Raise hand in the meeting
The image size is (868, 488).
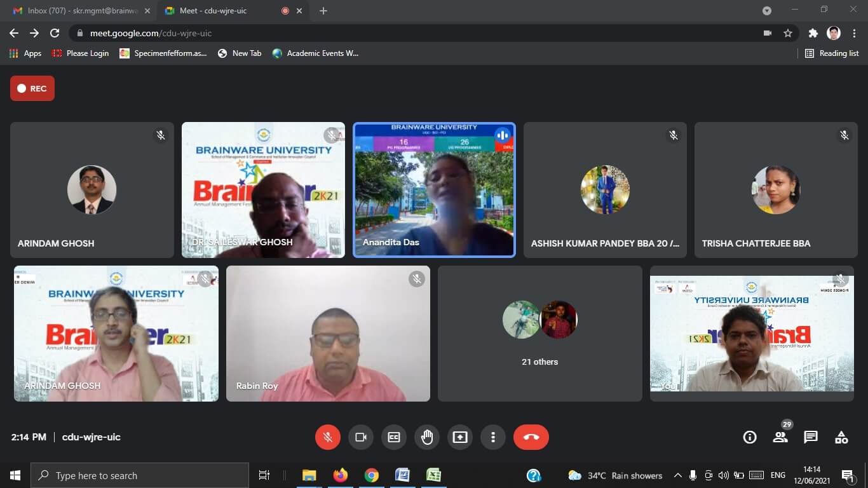(x=427, y=437)
